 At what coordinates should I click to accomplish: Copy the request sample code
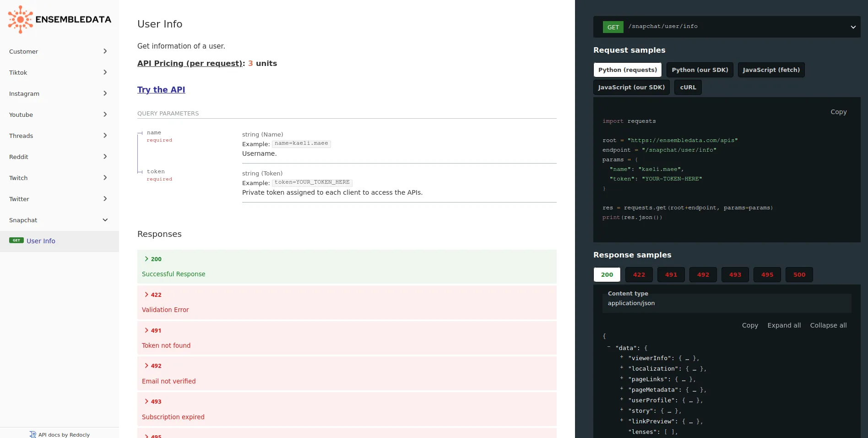(839, 112)
